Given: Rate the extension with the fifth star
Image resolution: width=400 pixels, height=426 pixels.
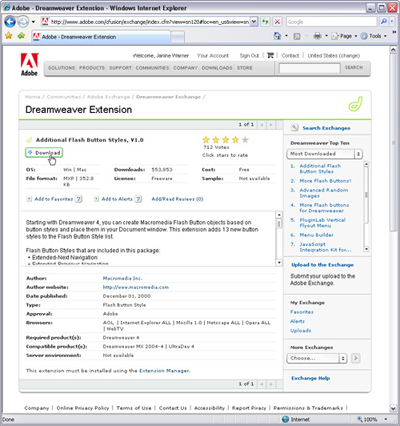Looking at the screenshot, I should [x=245, y=140].
